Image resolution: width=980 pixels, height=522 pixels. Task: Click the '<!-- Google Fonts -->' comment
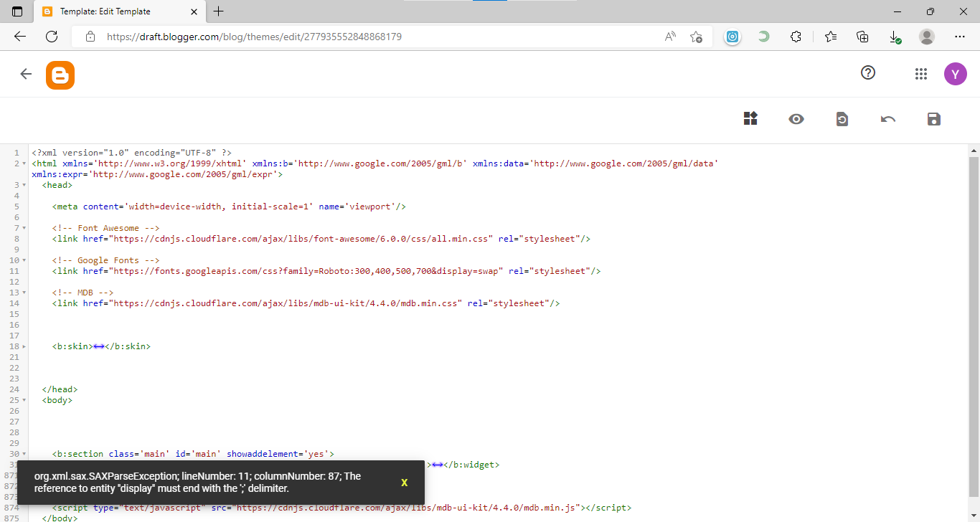click(x=106, y=260)
